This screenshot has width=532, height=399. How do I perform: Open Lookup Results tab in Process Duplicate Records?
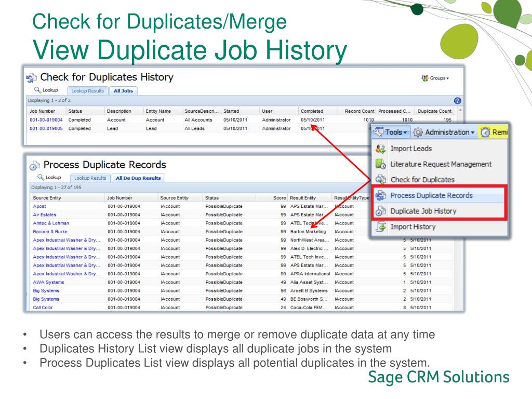pyautogui.click(x=90, y=178)
